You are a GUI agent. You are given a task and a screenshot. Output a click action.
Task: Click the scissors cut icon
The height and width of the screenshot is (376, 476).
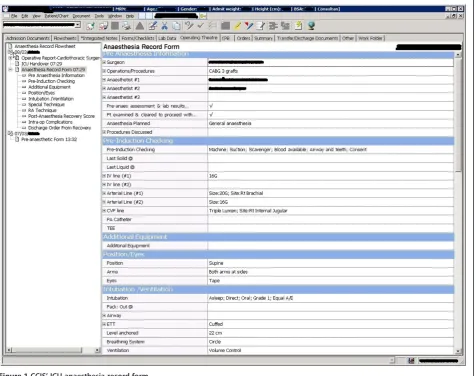tap(164, 26)
